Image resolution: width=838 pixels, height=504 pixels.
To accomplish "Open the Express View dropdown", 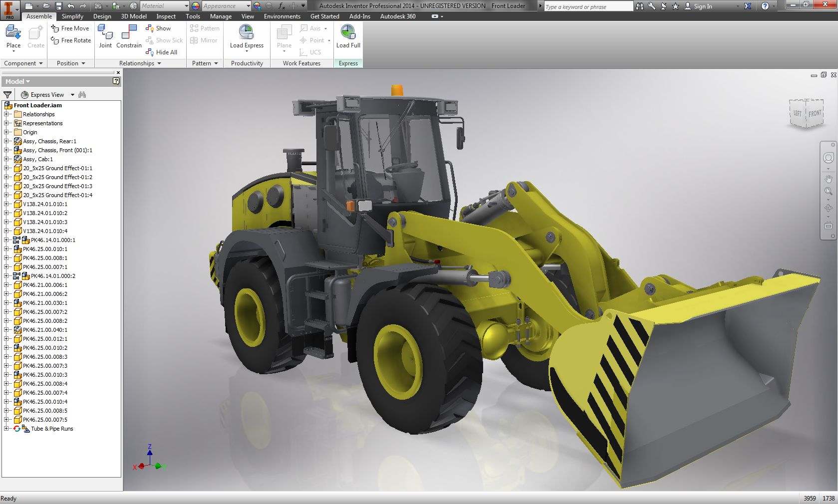I will click(x=72, y=95).
